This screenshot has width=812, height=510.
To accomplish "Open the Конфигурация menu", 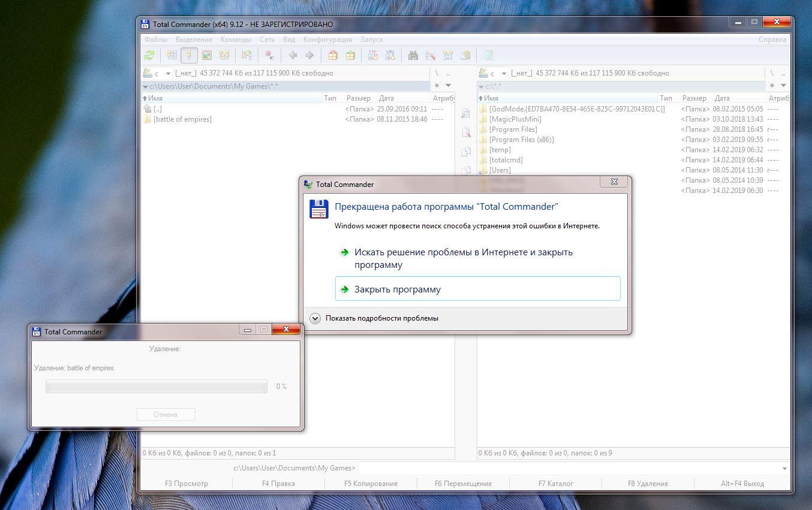I will [327, 40].
